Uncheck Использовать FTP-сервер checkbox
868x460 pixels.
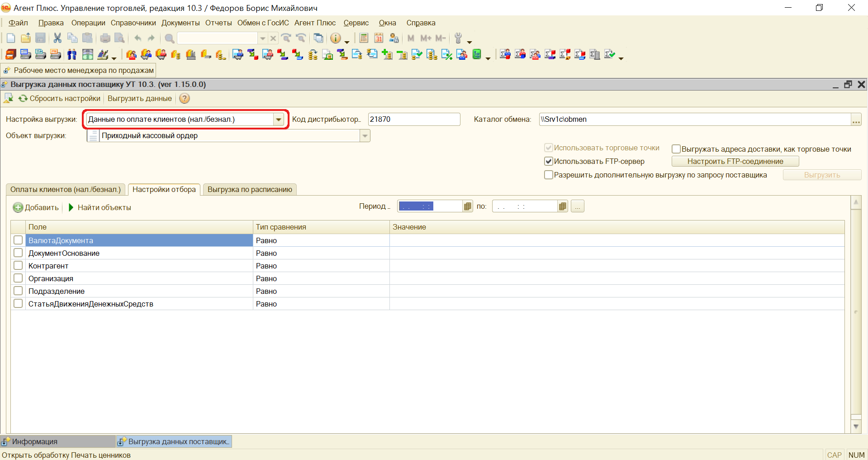(549, 161)
